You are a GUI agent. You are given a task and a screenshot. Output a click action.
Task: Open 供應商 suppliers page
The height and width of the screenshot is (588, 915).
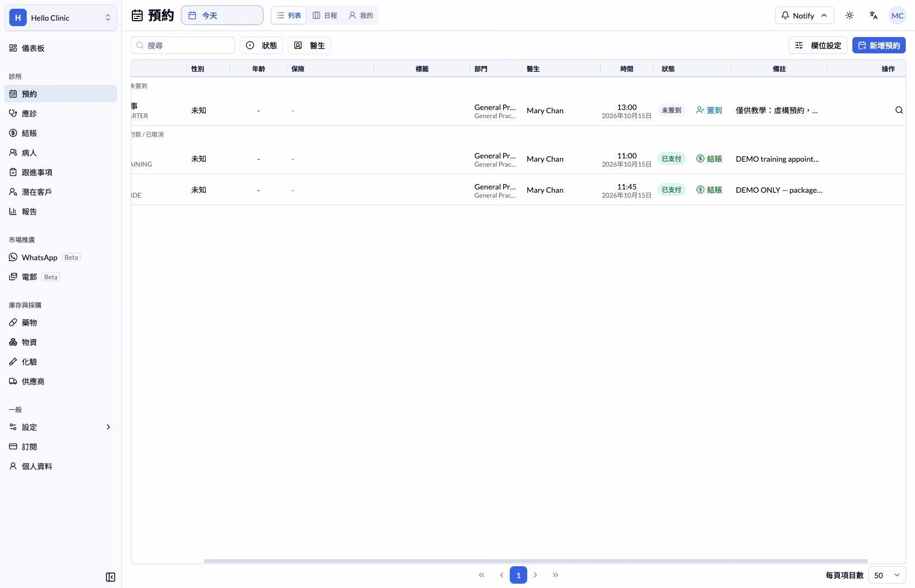tap(60, 381)
